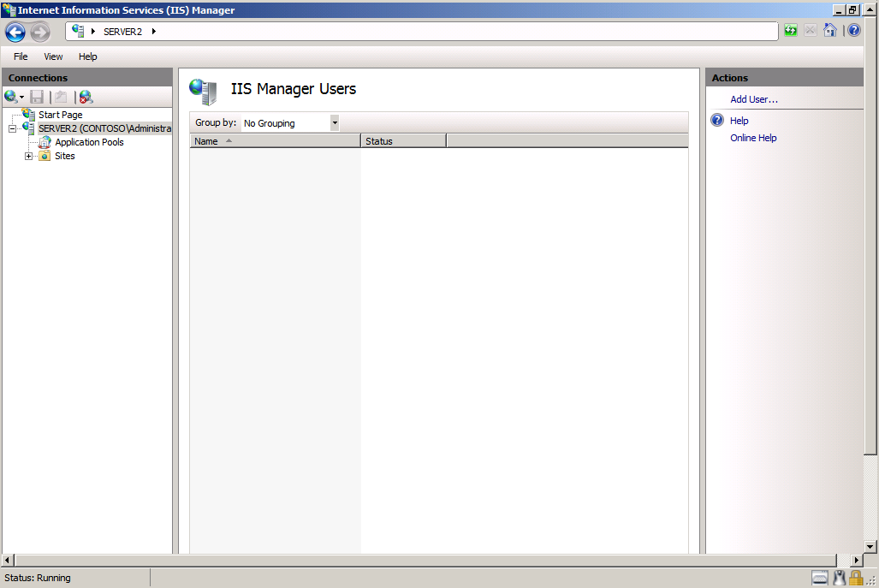
Task: Select Start Page in Connections tree
Action: pos(61,115)
